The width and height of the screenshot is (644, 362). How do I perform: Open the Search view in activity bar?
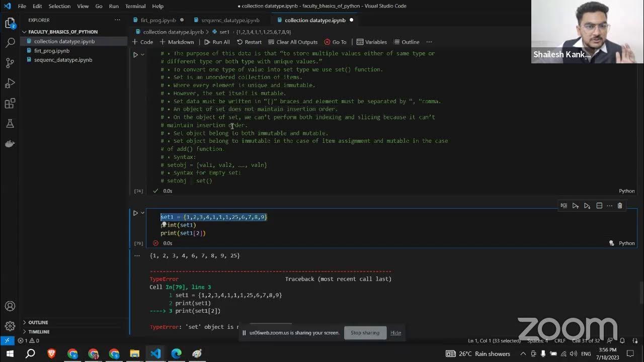(x=10, y=43)
